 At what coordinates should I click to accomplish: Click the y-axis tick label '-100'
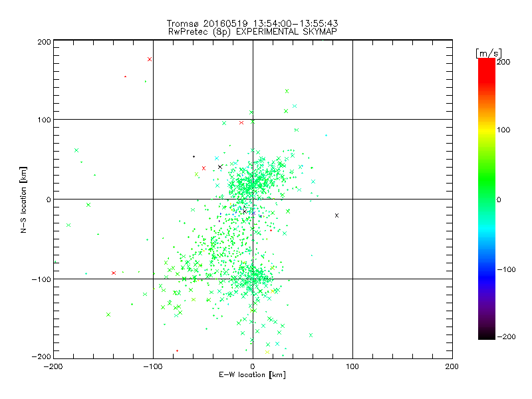[x=41, y=279]
